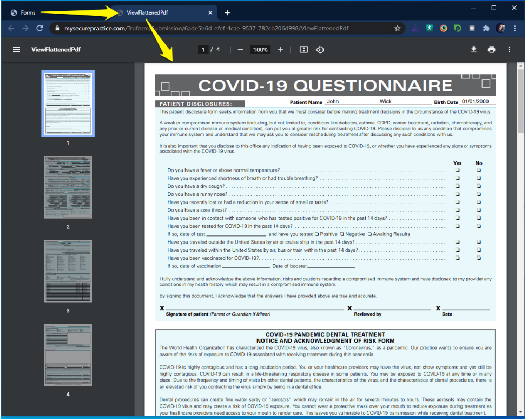Click the zoom out minus button
Viewport: 528px width, 420px height.
coord(240,50)
